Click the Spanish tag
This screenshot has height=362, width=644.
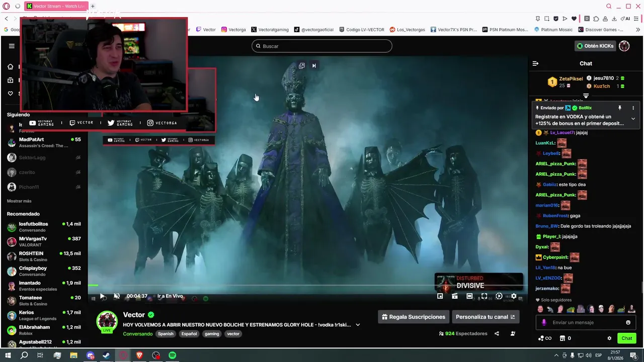(x=166, y=334)
